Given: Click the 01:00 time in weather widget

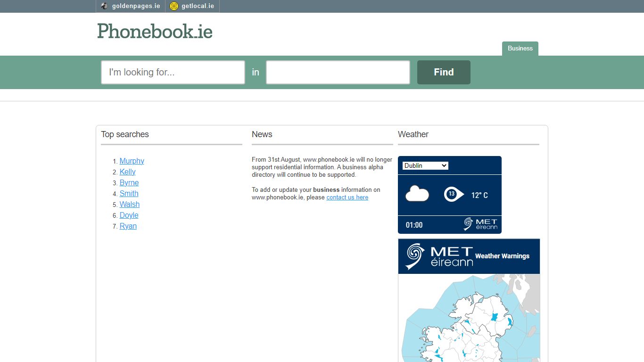Looking at the screenshot, I should 414,225.
